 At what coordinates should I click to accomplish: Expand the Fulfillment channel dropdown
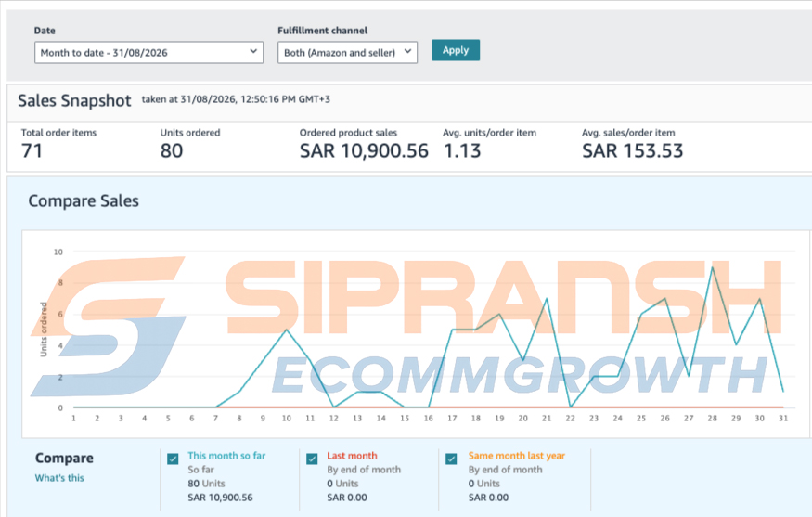click(x=347, y=52)
